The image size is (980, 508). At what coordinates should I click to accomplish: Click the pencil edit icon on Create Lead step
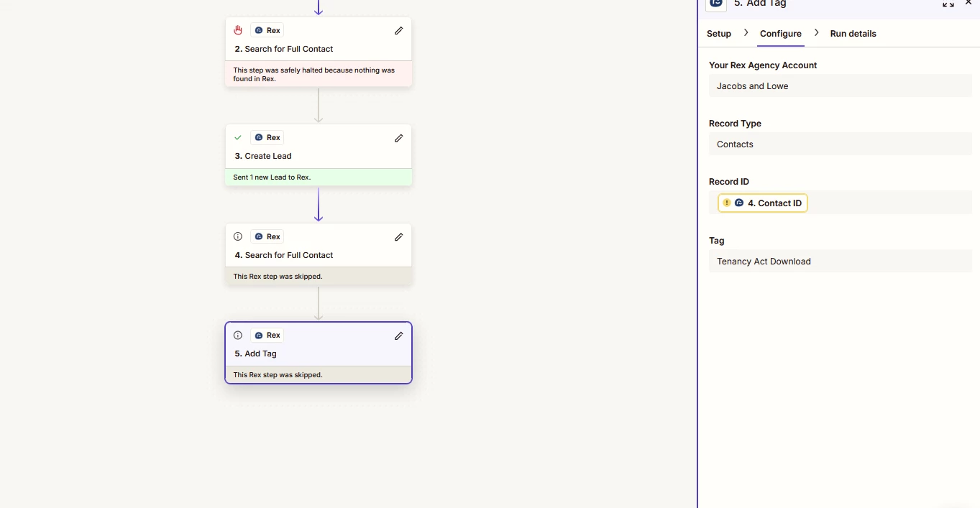[399, 138]
